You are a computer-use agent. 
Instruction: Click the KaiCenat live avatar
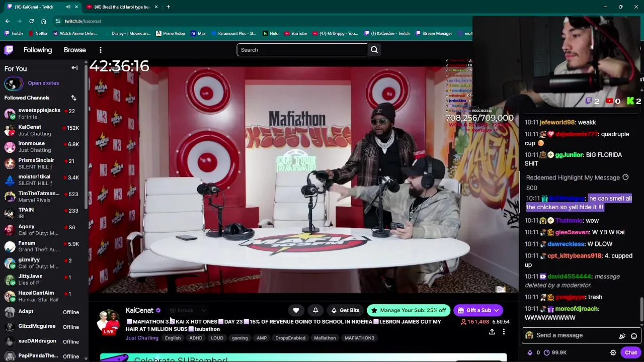point(109,322)
